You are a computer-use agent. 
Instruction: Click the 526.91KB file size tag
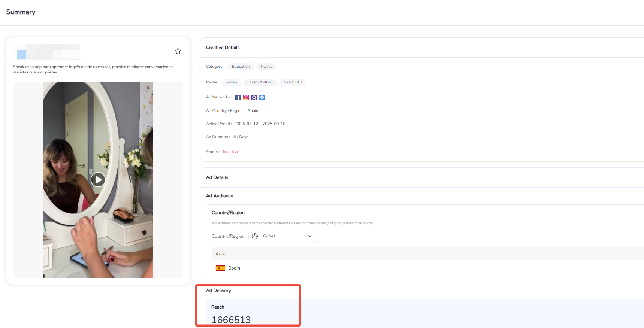tap(293, 82)
